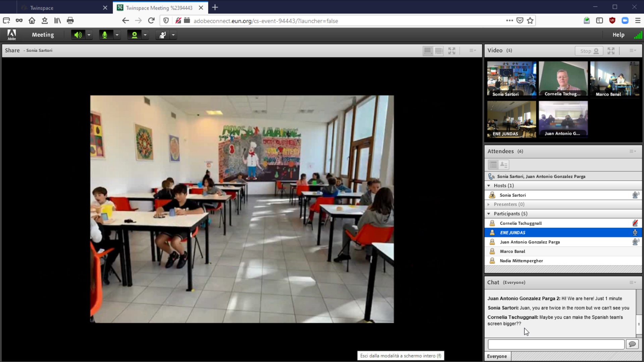Open the Video pod options menu icon
The height and width of the screenshot is (362, 644).
pyautogui.click(x=633, y=51)
